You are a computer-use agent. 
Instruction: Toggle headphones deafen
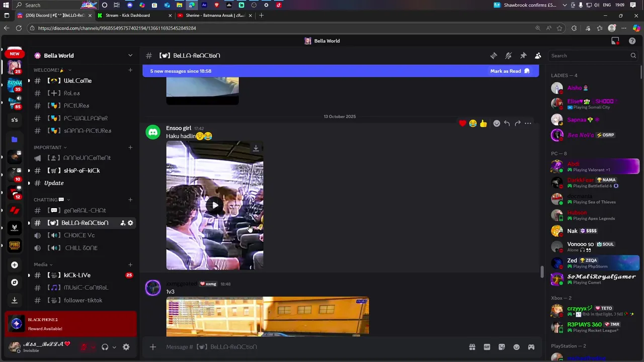click(x=105, y=347)
